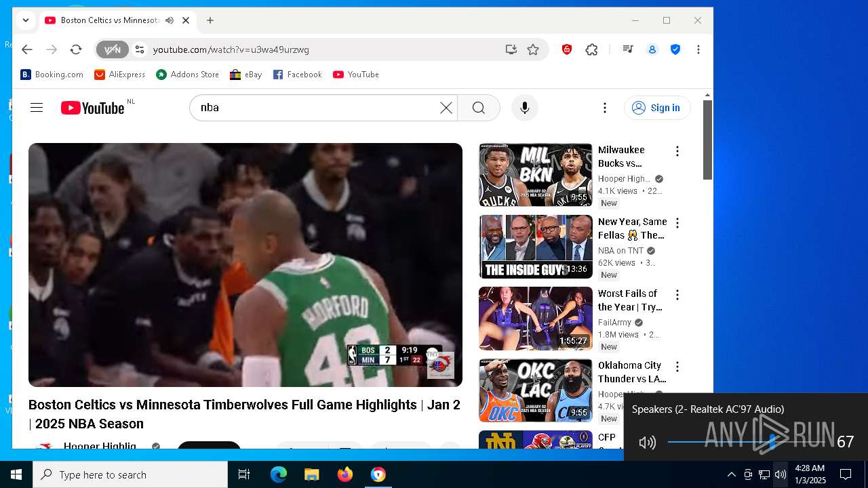Open NBA on TNT channel name
This screenshot has width=868, height=488.
[620, 251]
